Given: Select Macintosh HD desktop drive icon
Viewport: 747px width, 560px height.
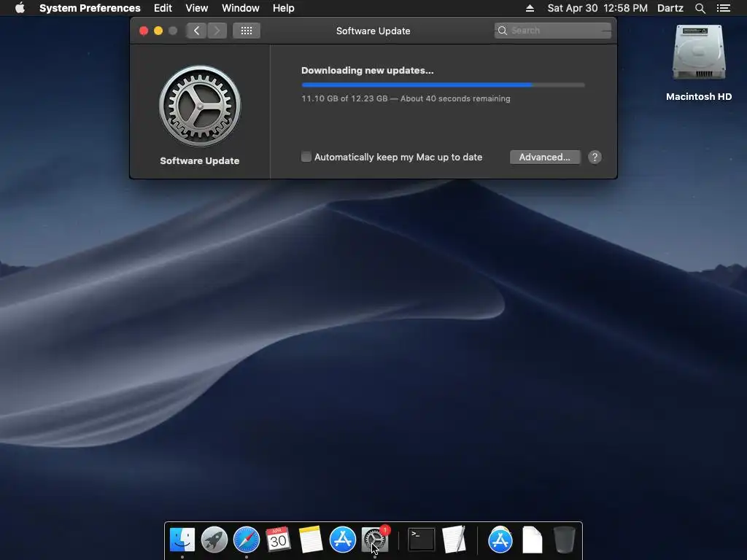Looking at the screenshot, I should point(699,52).
